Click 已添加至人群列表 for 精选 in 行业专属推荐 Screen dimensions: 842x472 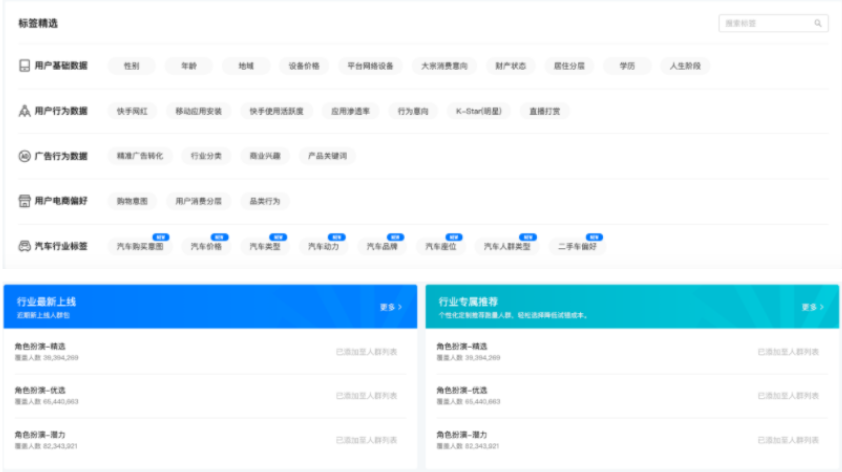point(788,352)
